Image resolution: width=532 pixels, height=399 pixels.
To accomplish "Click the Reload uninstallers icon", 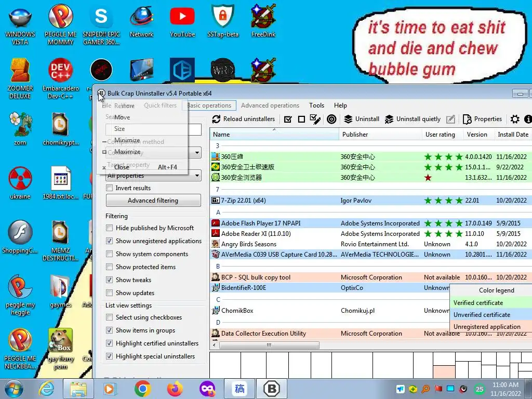I will pos(216,119).
